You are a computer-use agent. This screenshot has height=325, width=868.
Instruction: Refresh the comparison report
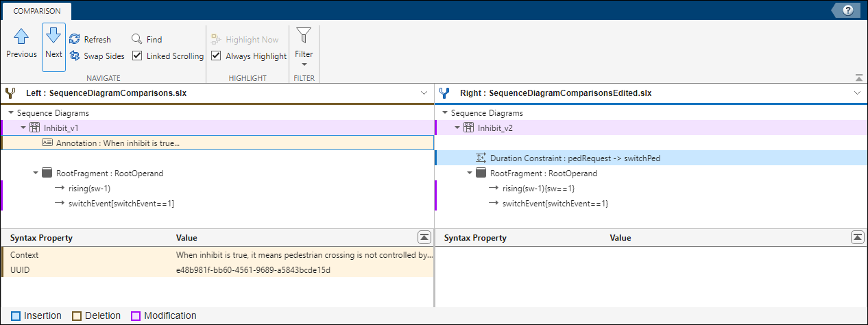coord(91,40)
